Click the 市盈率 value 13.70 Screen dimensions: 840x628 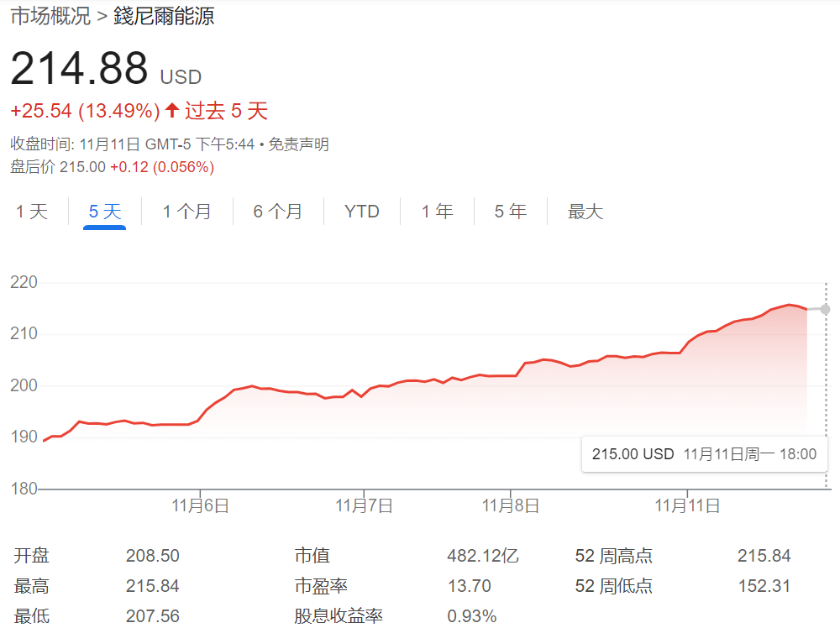point(470,586)
